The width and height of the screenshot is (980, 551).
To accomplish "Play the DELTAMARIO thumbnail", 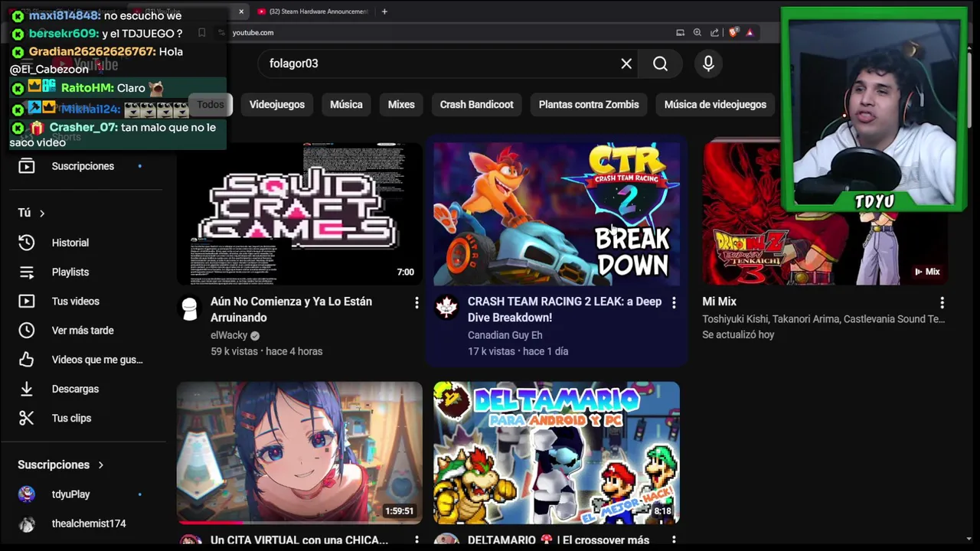I will (x=557, y=452).
